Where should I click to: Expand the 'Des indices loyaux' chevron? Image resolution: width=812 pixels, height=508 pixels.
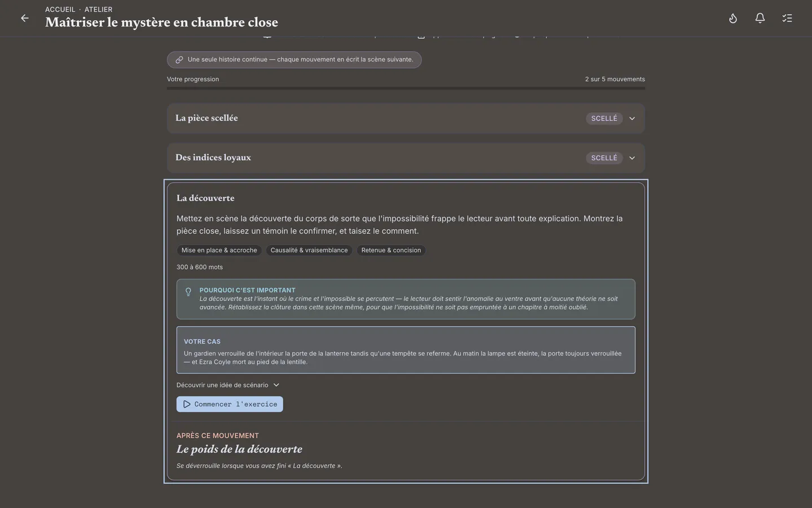[632, 158]
